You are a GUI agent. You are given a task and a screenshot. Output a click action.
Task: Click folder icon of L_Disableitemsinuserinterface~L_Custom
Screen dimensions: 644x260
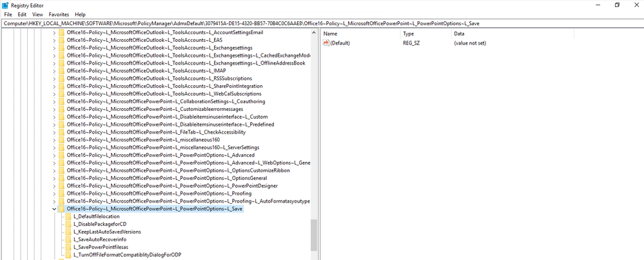(61, 117)
